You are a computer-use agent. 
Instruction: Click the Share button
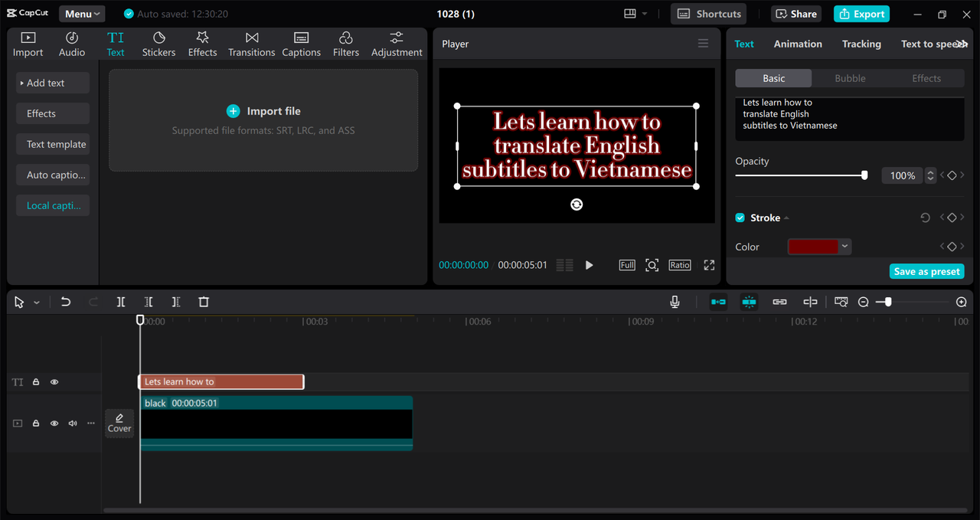(795, 14)
